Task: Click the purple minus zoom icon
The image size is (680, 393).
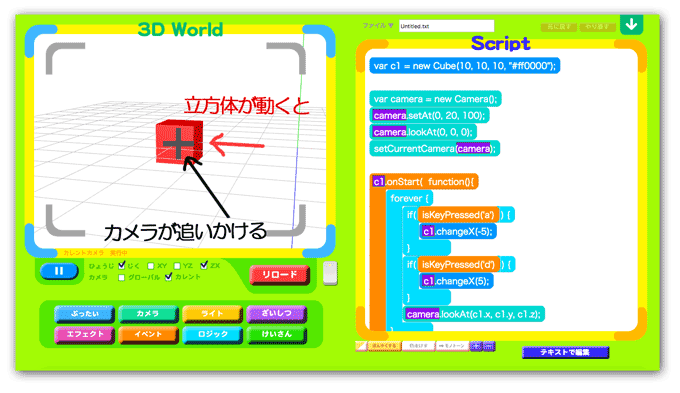Action: click(489, 346)
